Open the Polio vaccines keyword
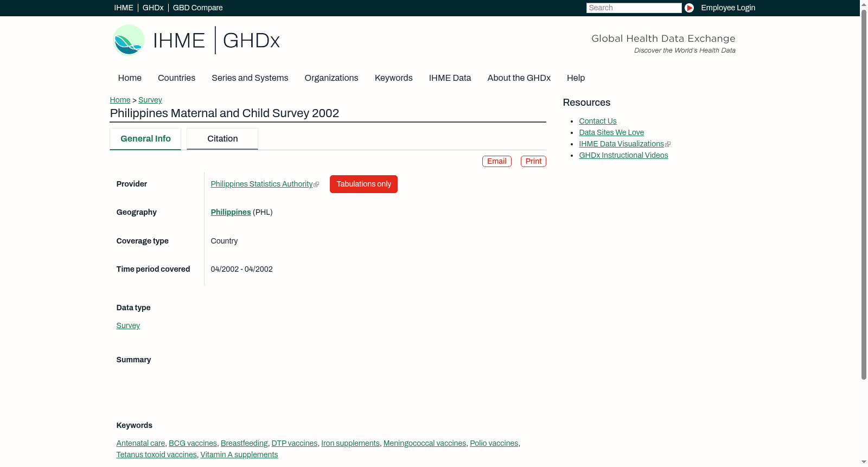Screen dimensions: 868x467 tap(494, 443)
